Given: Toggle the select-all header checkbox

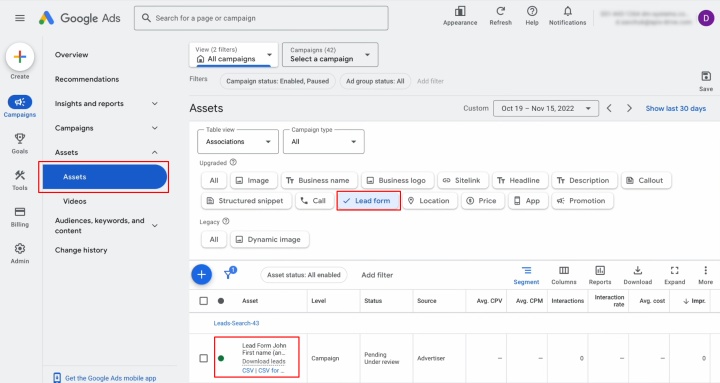Looking at the screenshot, I should click(x=203, y=301).
